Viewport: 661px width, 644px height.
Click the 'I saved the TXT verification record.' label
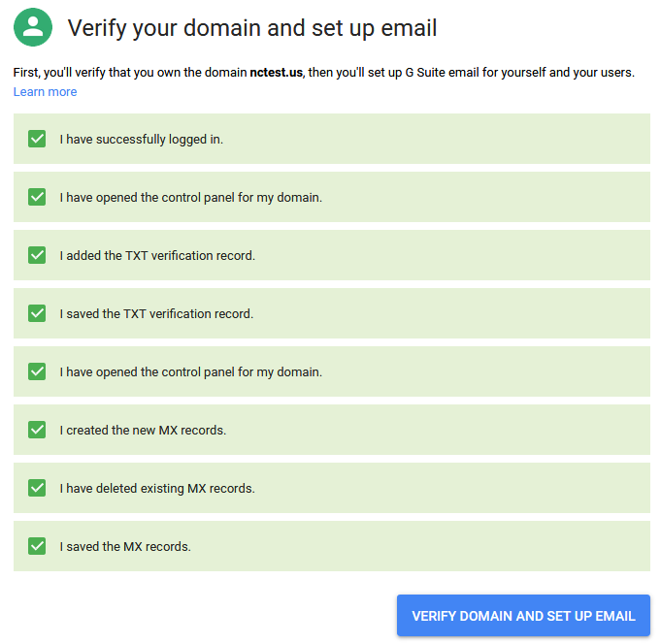tap(156, 314)
